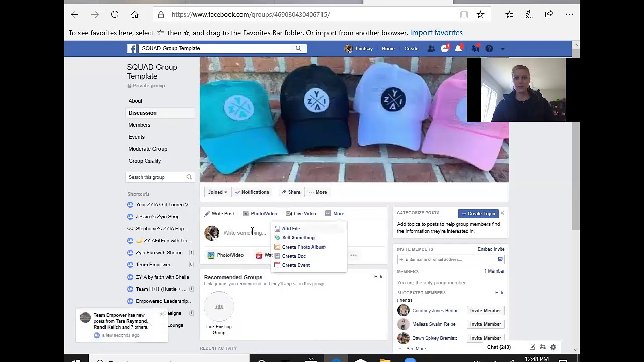Open composer More dropdown tab
The width and height of the screenshot is (644, 362).
point(335,214)
